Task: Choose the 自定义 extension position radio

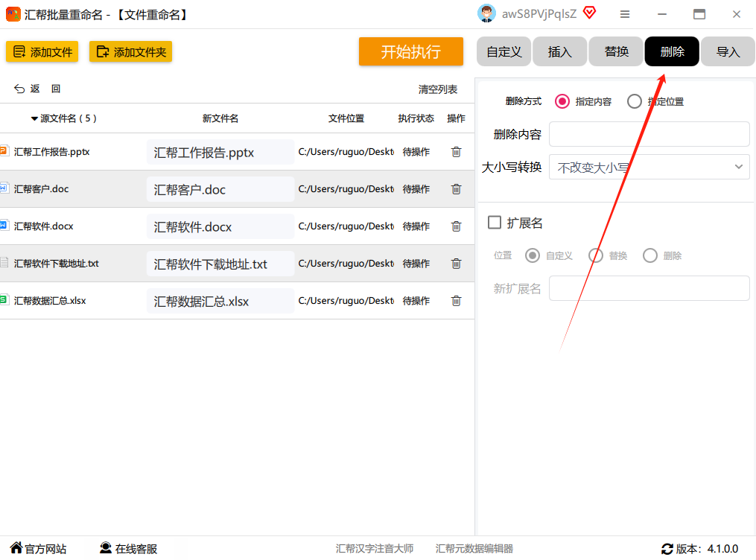Action: 533,255
